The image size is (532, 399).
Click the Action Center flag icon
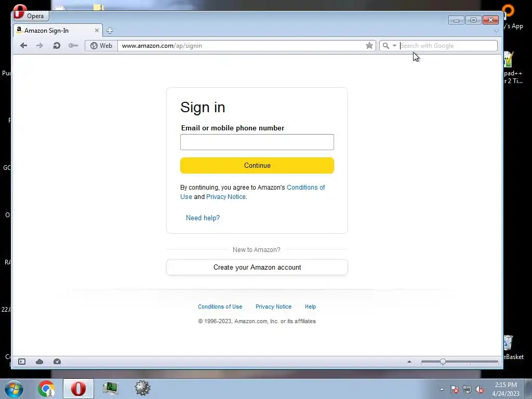[454, 389]
